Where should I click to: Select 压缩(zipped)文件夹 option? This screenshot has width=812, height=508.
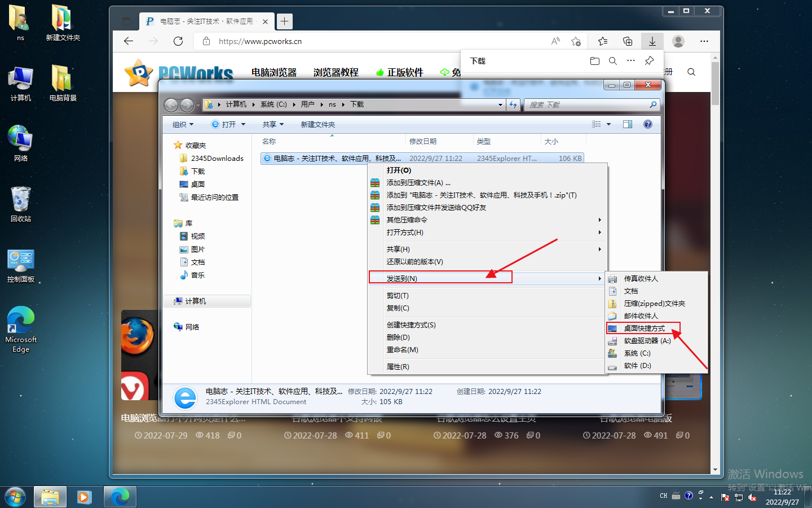click(657, 304)
